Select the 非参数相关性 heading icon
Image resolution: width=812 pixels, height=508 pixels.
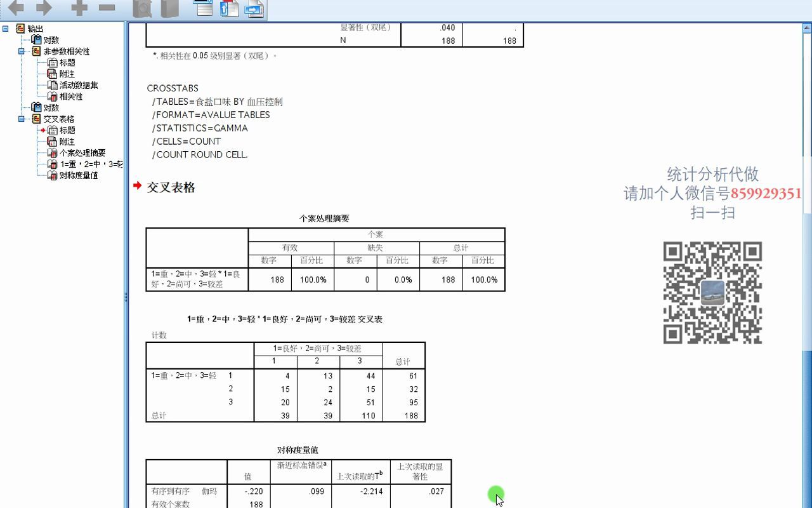37,51
